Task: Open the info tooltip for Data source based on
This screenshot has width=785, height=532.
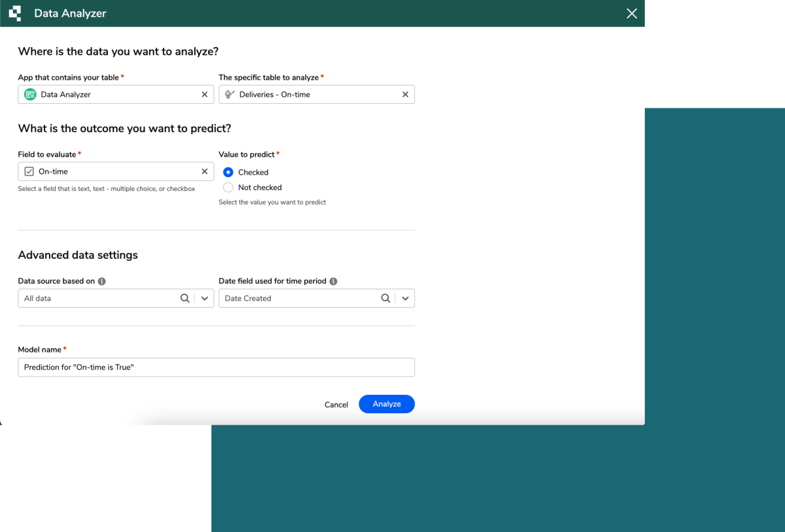Action: [x=103, y=281]
